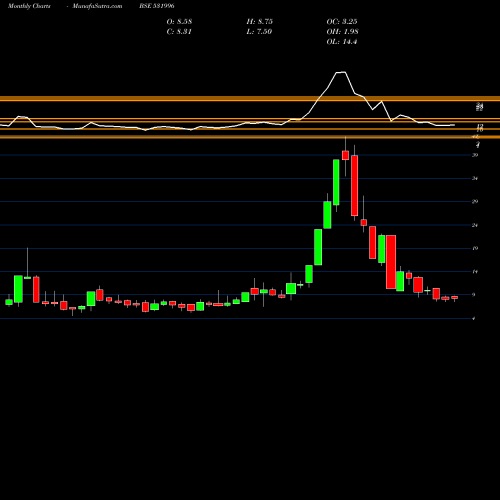Screen dimensions: 500x500
Task: Click the close value 'C: 8.31'
Action: 179,32
